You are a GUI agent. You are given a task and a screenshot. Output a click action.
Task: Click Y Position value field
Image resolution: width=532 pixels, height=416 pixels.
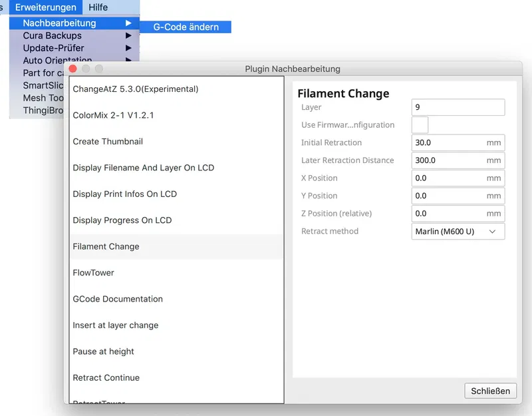click(458, 196)
